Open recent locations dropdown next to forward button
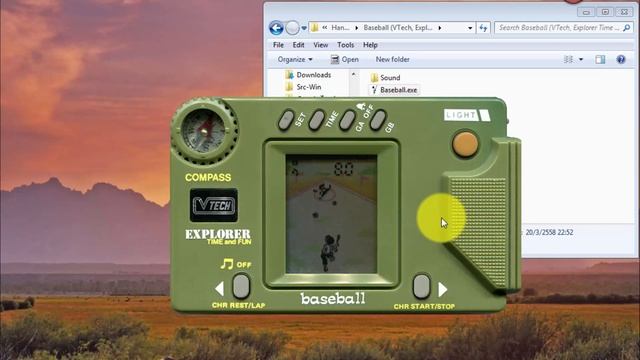Image resolution: width=640 pixels, height=360 pixels. (x=304, y=28)
